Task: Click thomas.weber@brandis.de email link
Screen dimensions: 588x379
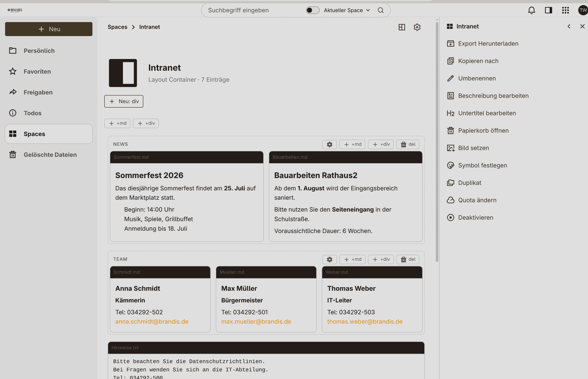Action: pos(365,322)
